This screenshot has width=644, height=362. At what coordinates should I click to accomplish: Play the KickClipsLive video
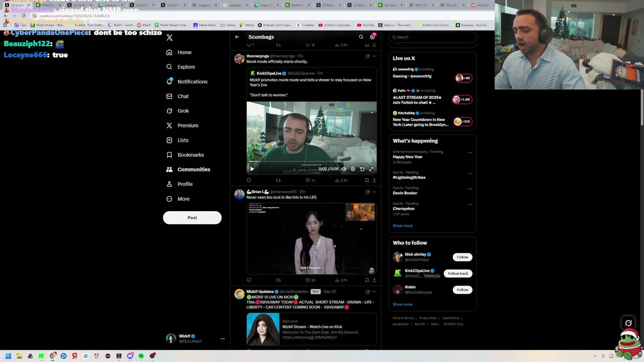tap(252, 169)
